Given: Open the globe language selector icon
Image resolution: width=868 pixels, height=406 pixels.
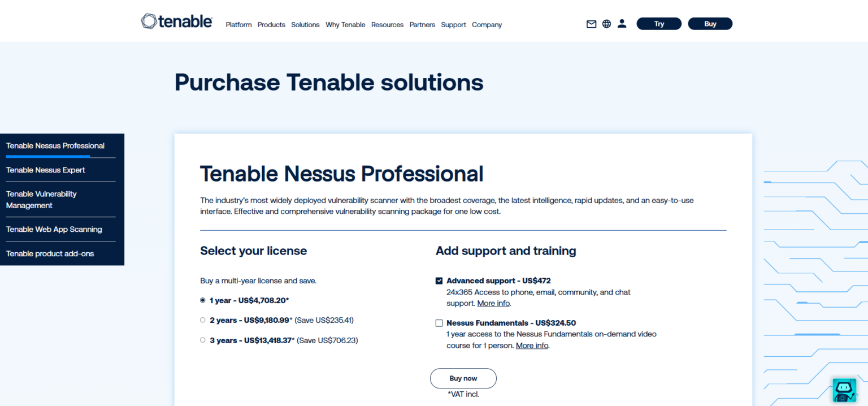Looking at the screenshot, I should coord(606,24).
